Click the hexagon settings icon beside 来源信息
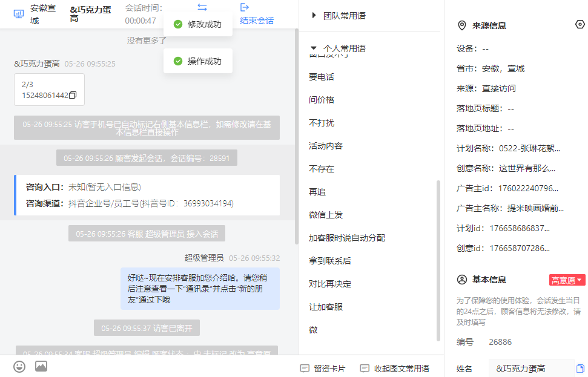 click(580, 24)
